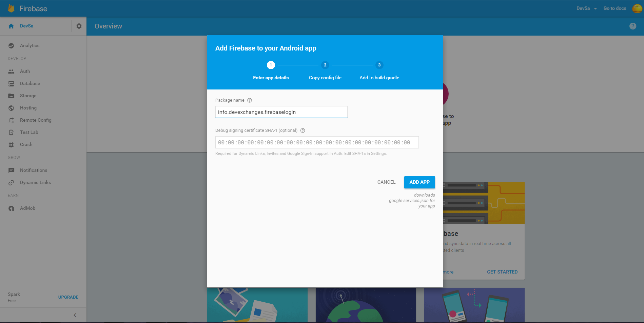The image size is (644, 323).
Task: Click the UPGRADE plan link
Action: click(68, 297)
